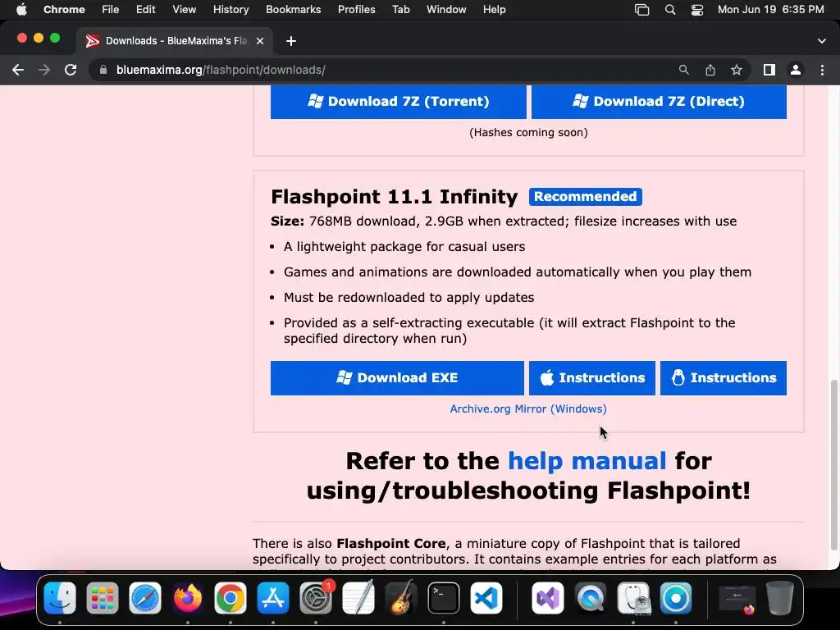Open Launchpad from the Dock
The width and height of the screenshot is (840, 630).
(x=103, y=598)
